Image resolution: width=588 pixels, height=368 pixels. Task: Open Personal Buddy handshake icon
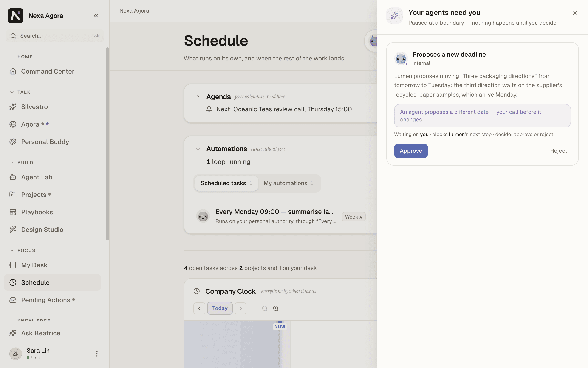[x=13, y=142]
